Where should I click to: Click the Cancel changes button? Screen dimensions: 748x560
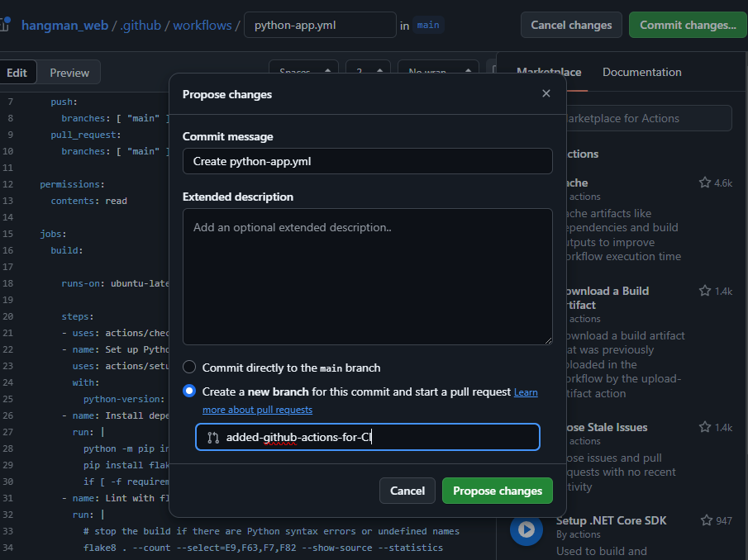tap(571, 25)
